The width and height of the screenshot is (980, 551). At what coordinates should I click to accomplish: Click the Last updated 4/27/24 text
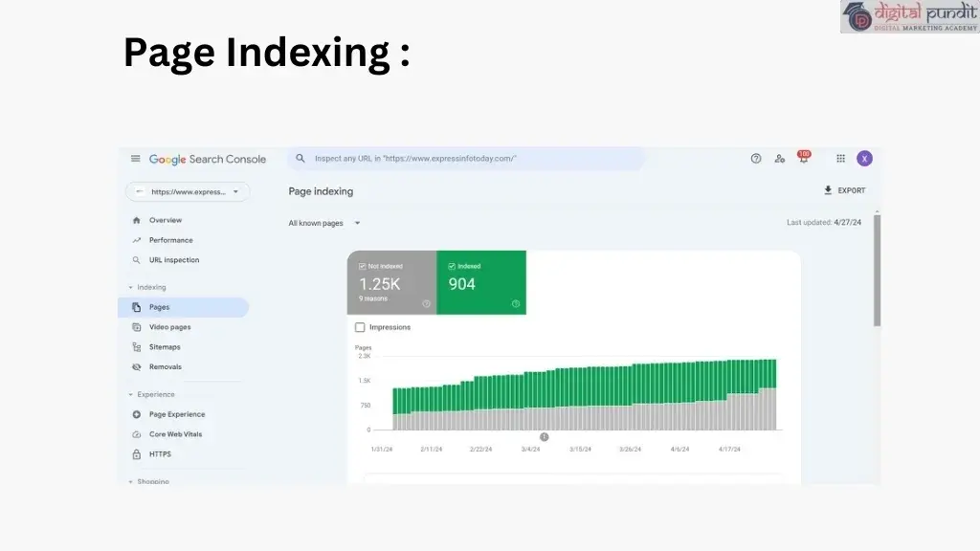coord(824,222)
